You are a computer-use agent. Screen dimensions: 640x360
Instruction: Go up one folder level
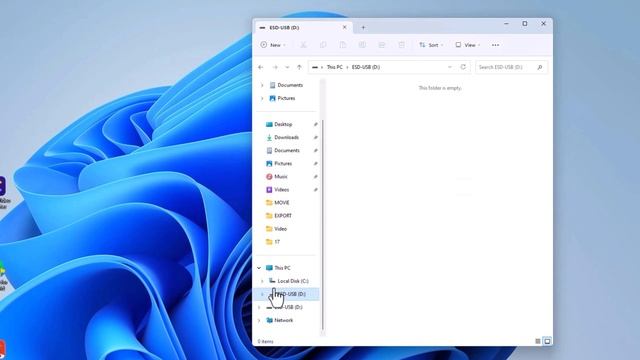tap(299, 67)
